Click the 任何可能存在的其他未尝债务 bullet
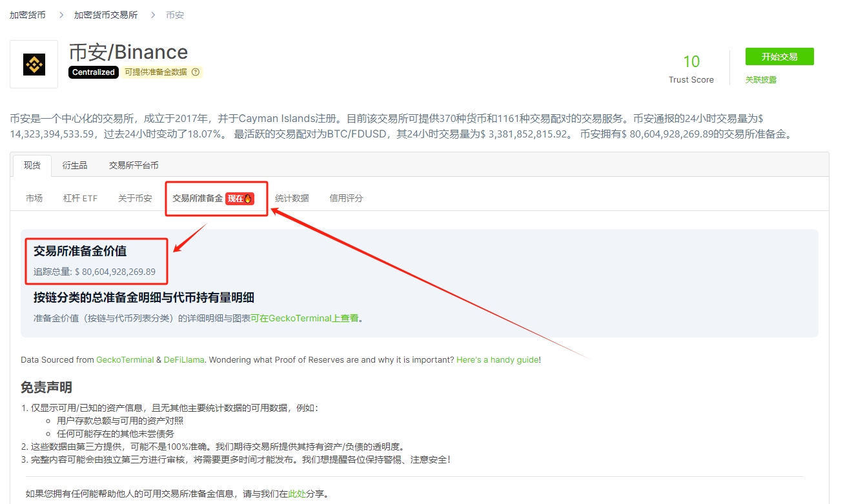 [x=116, y=434]
